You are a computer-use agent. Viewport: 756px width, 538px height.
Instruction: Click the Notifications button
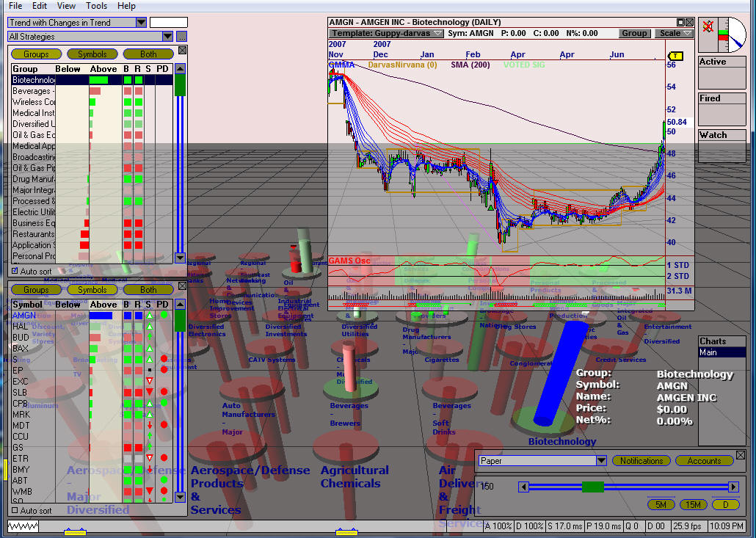pos(641,461)
